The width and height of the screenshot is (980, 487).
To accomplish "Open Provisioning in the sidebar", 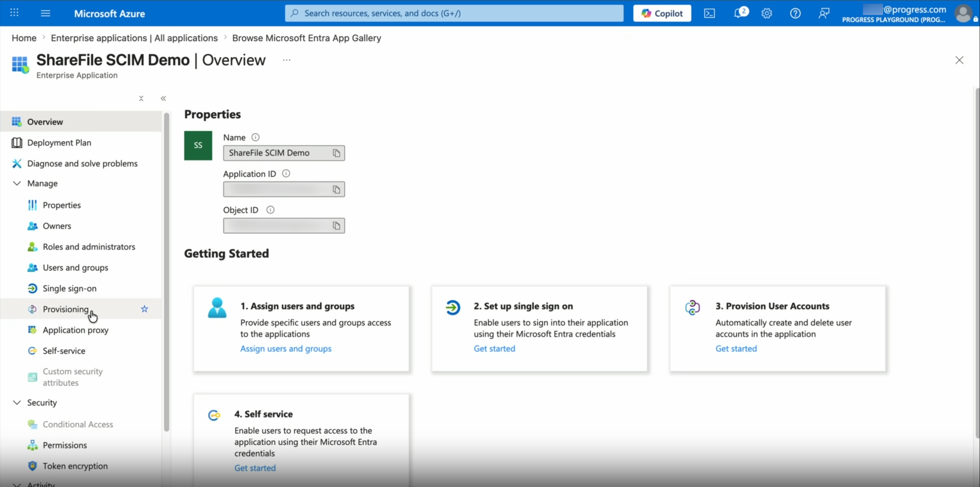I will [x=81, y=309].
